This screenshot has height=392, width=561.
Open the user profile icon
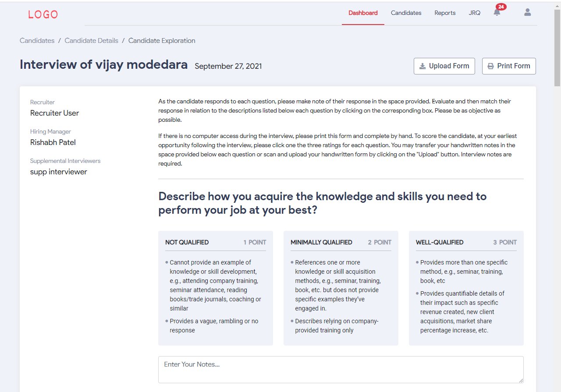528,12
